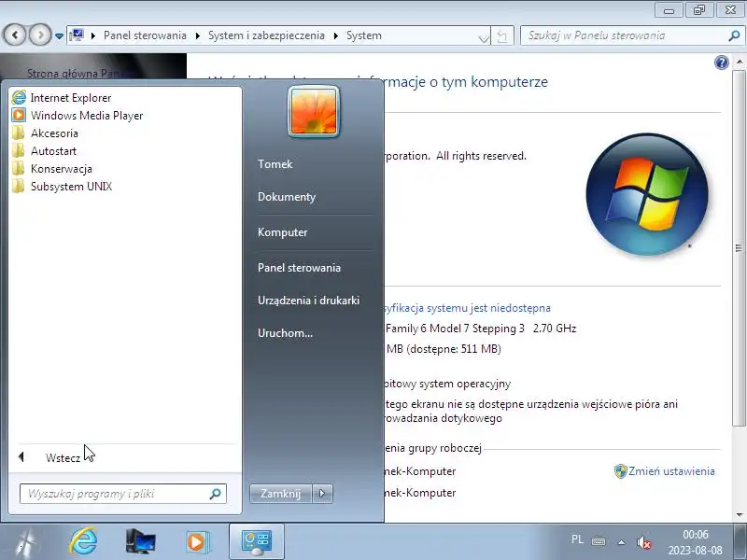Close the System window
Image resolution: width=747 pixels, height=560 pixels.
730,10
